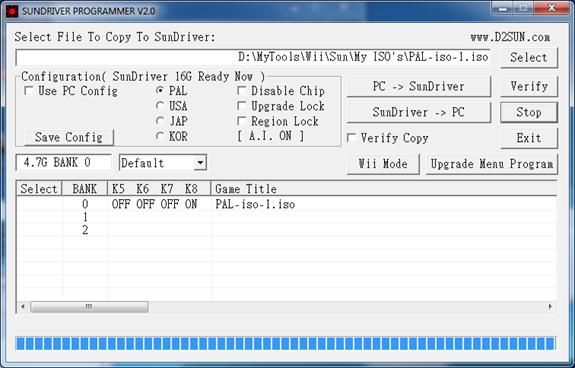Screen dimensions: 575x368
Task: Switch to Wii Mode
Action: tap(383, 164)
